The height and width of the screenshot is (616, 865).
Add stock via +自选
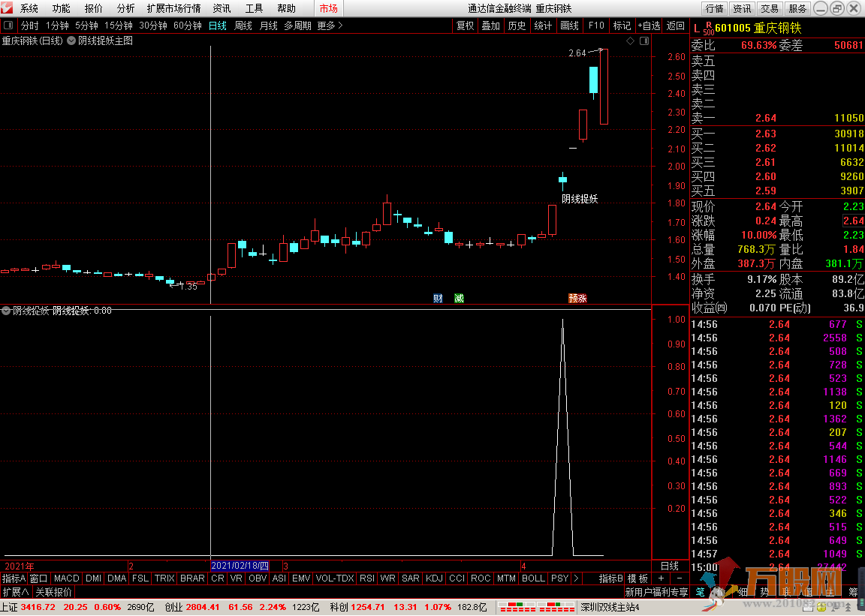pos(650,26)
